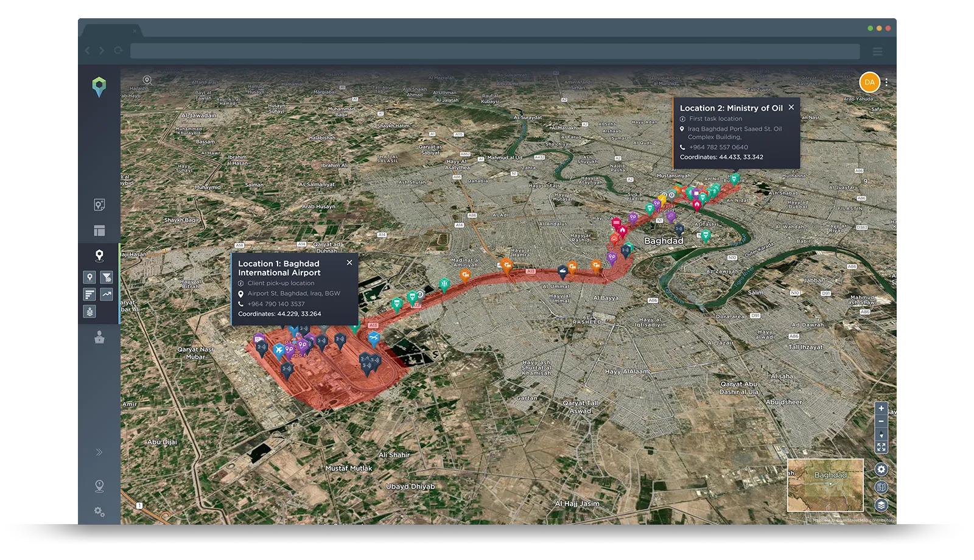Reload the page with browser refresh icon

118,51
